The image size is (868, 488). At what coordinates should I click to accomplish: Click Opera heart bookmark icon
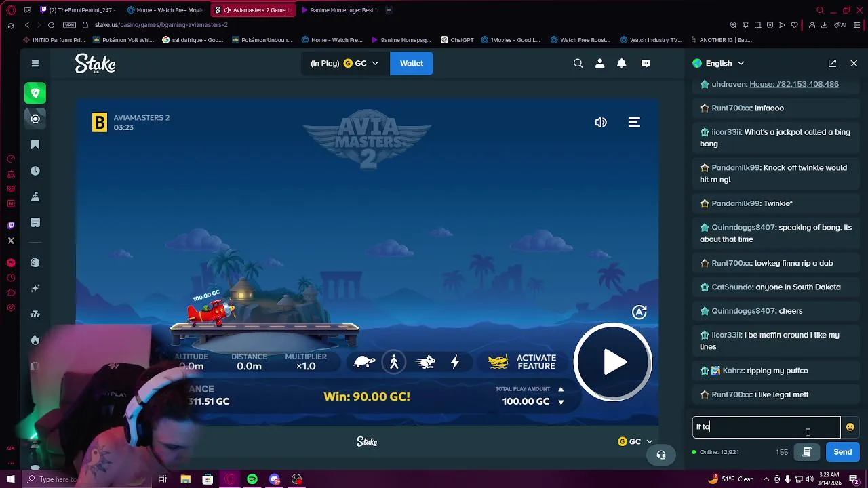pyautogui.click(x=794, y=25)
